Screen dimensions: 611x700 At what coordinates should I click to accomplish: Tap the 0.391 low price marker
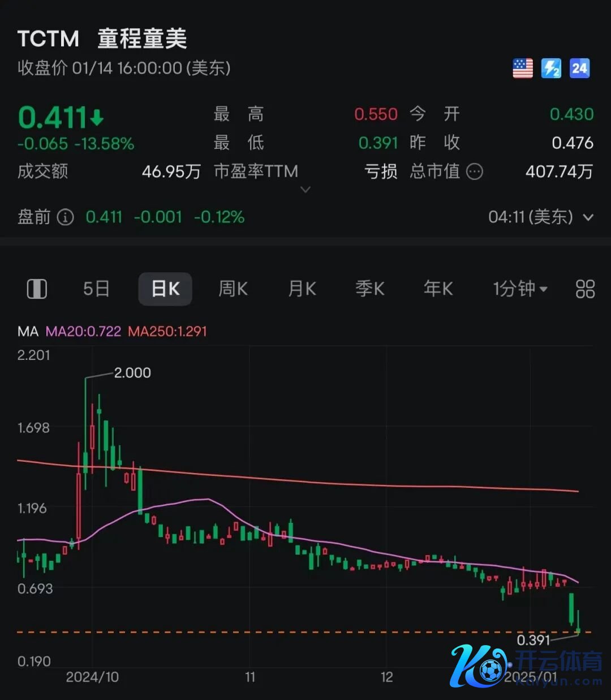click(533, 640)
